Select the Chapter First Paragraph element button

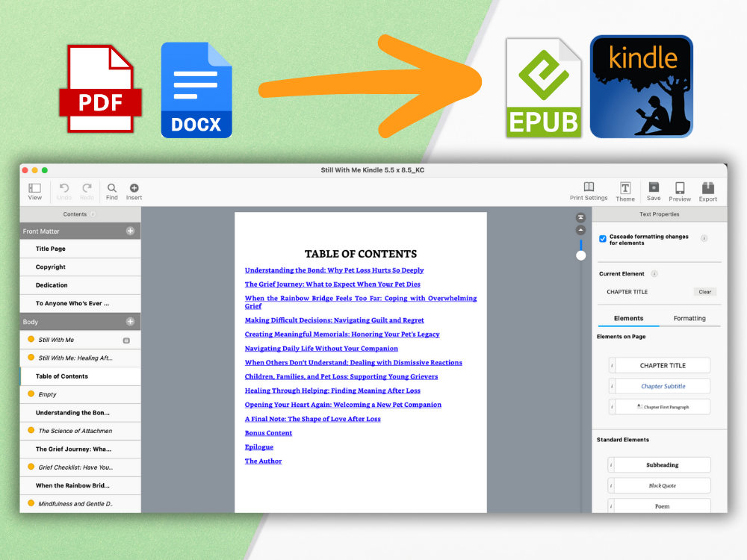click(663, 407)
